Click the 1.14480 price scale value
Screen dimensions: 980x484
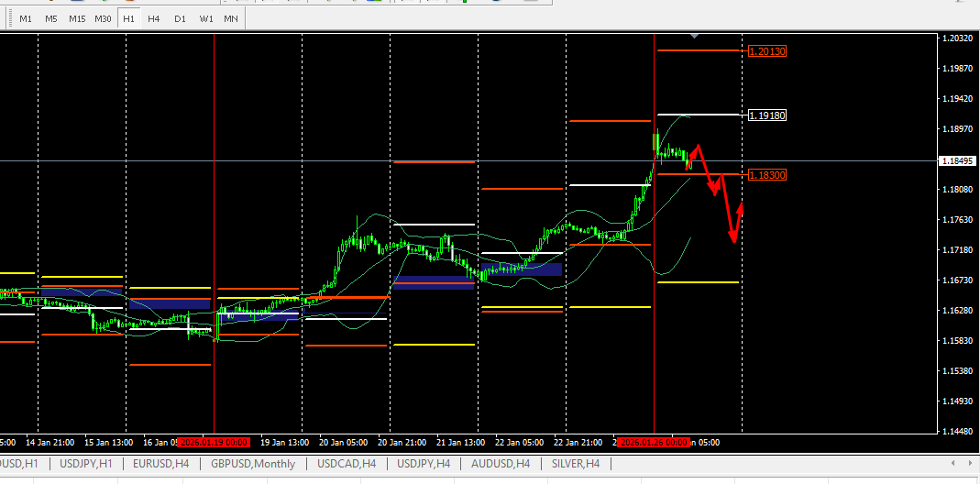(x=958, y=432)
